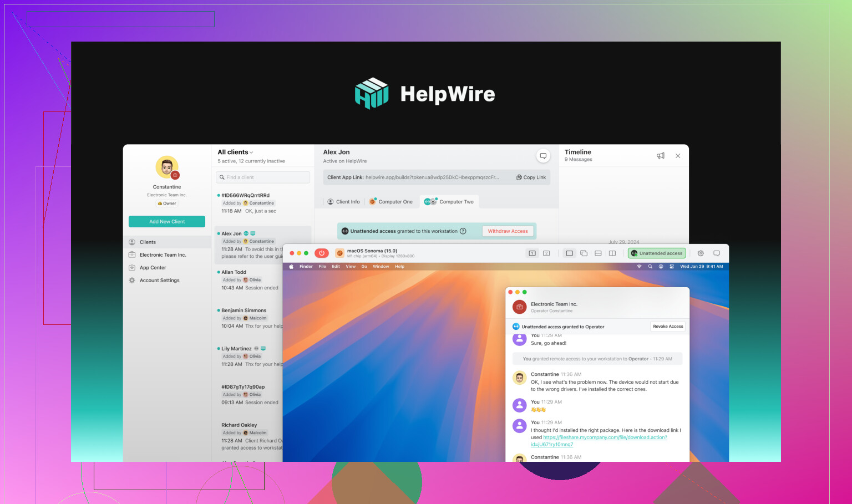Open chat bubble next to Alex Jon
Screen dimensions: 852x504
(x=543, y=156)
